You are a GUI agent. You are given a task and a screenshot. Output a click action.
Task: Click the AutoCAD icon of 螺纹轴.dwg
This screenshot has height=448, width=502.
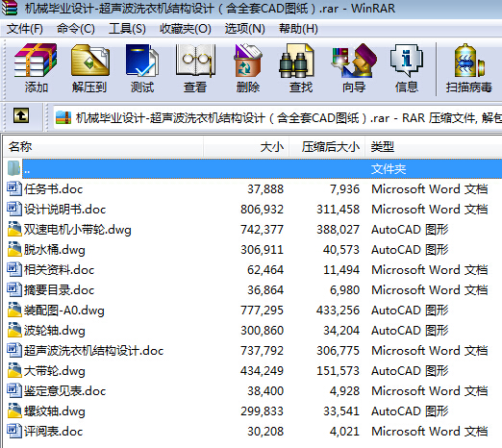coord(14,411)
